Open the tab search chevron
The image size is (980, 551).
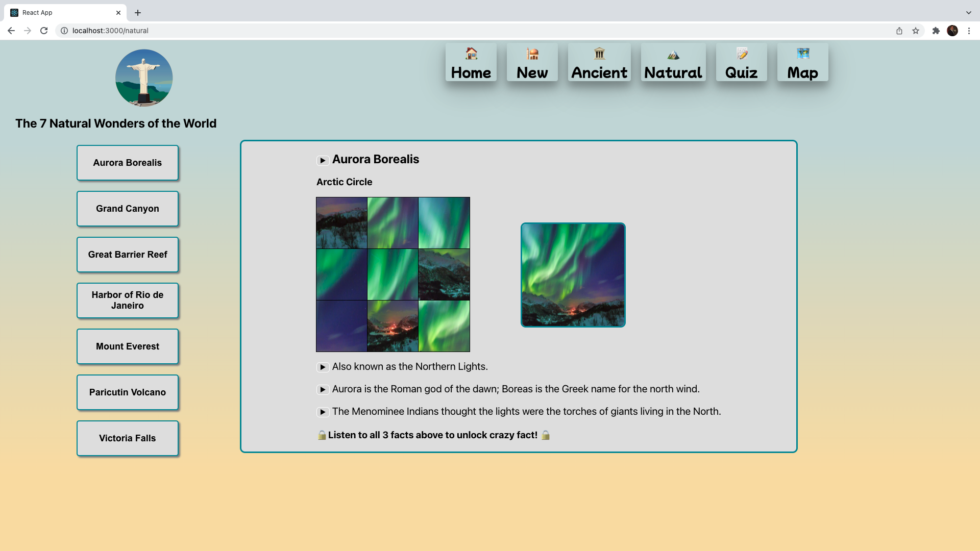pyautogui.click(x=969, y=13)
